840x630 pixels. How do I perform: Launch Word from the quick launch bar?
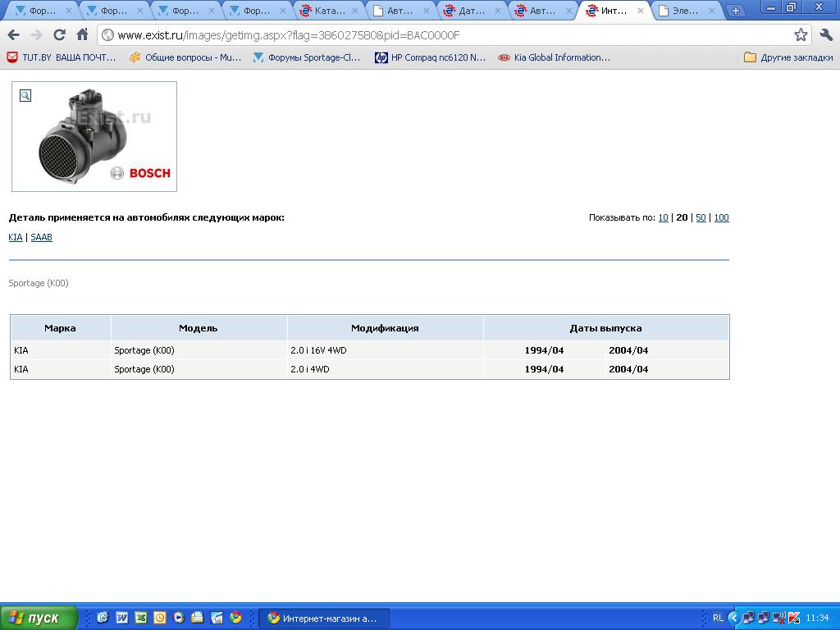(x=122, y=618)
